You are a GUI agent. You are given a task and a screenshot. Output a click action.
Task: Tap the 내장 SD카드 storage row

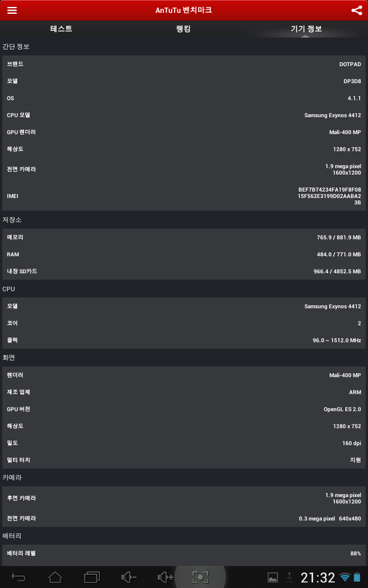[184, 271]
